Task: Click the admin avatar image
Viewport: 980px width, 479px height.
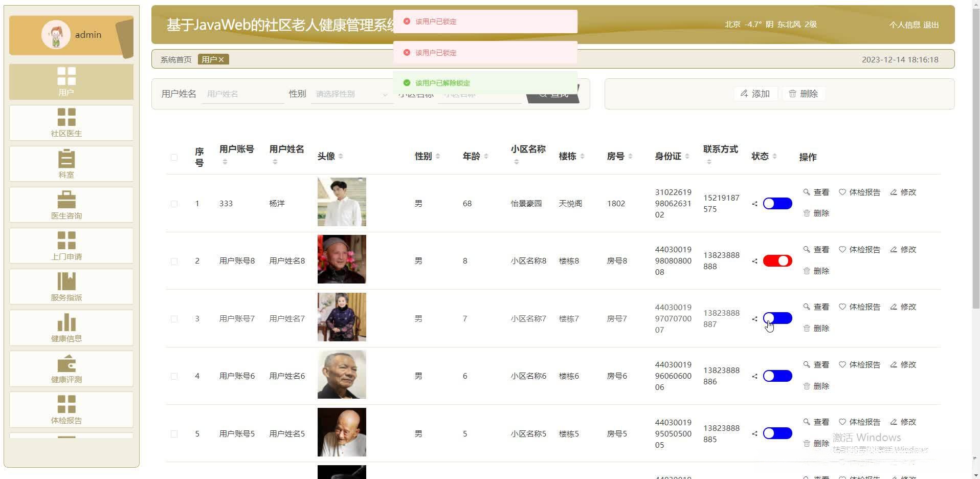Action: (56, 34)
